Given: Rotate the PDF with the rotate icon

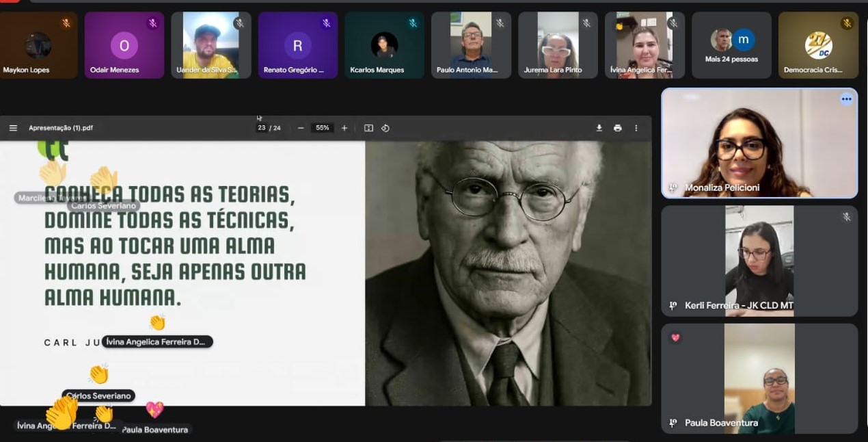Looking at the screenshot, I should click(385, 128).
